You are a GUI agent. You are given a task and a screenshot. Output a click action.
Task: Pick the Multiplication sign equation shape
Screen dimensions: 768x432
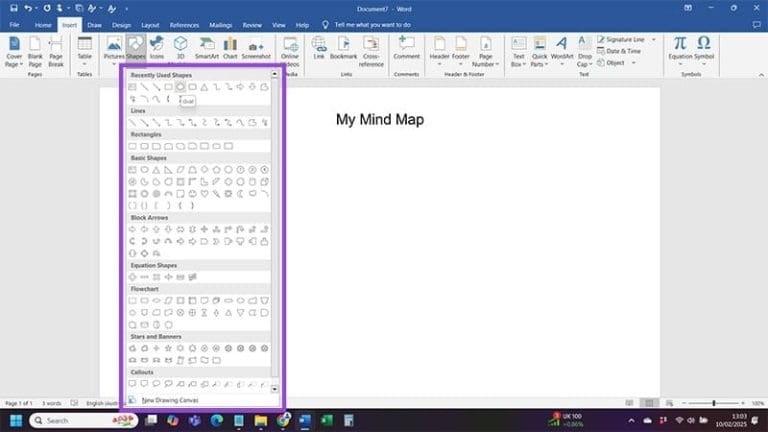coord(156,277)
